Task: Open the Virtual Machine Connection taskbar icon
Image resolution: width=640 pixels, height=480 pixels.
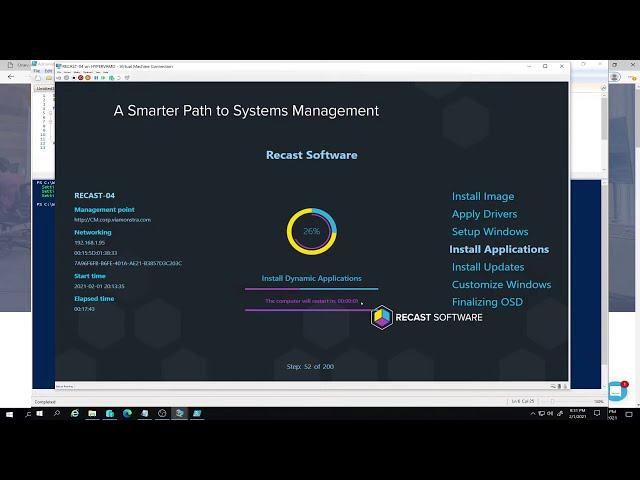Action: 180,413
